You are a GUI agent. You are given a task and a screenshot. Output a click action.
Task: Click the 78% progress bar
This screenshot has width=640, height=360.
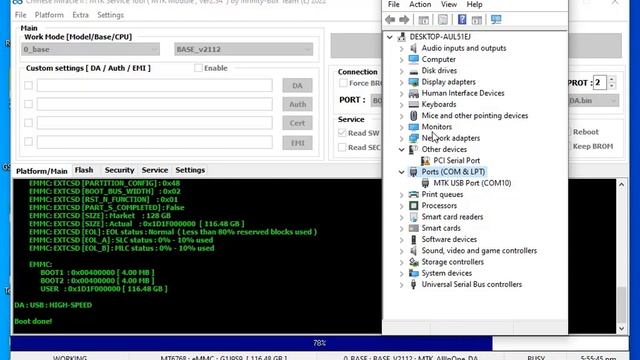point(319,343)
